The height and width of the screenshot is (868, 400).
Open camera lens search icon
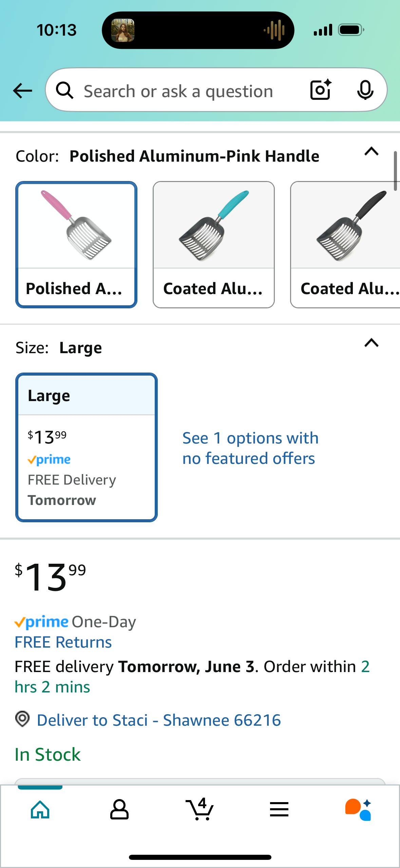321,90
